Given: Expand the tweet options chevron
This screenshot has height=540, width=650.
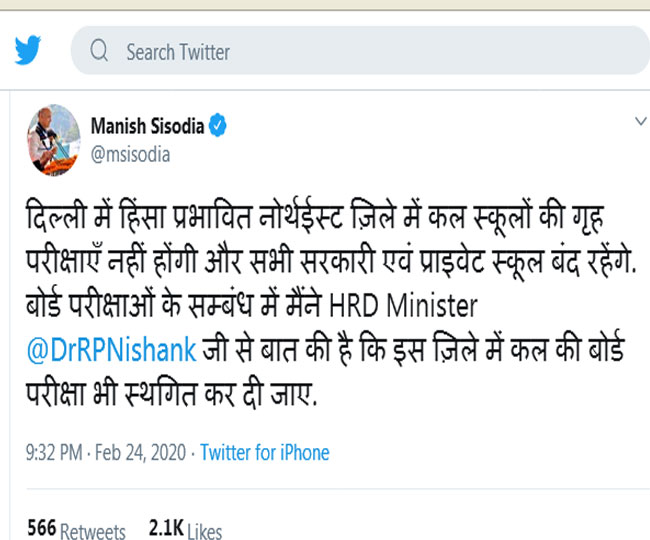Looking at the screenshot, I should pos(640,121).
